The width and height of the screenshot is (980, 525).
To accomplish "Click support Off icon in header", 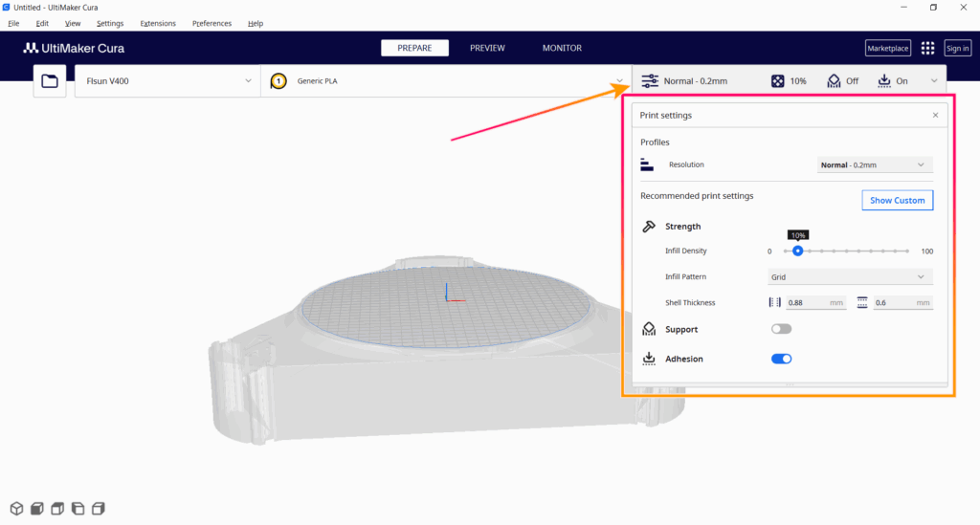I will click(x=834, y=81).
